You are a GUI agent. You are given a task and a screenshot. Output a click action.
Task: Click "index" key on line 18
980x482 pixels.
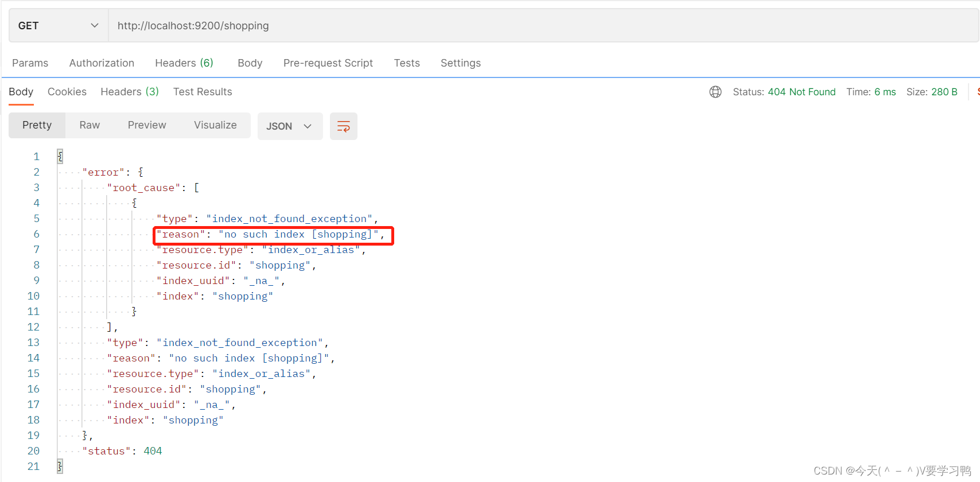click(128, 420)
